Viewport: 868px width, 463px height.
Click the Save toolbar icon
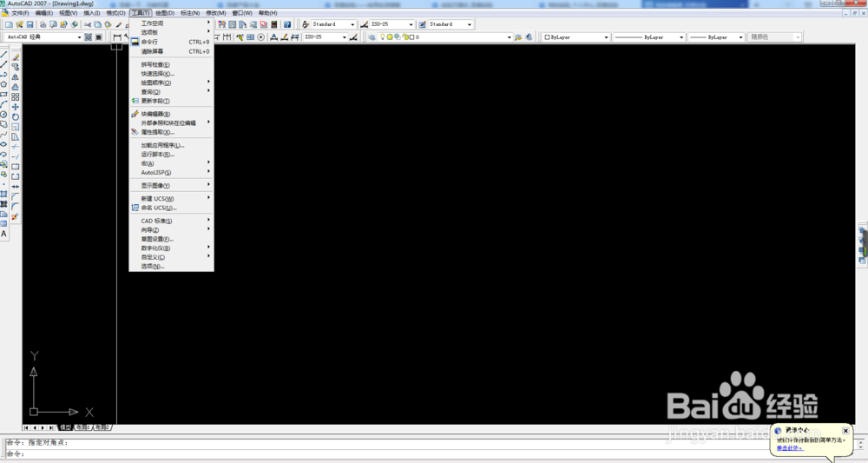point(30,24)
